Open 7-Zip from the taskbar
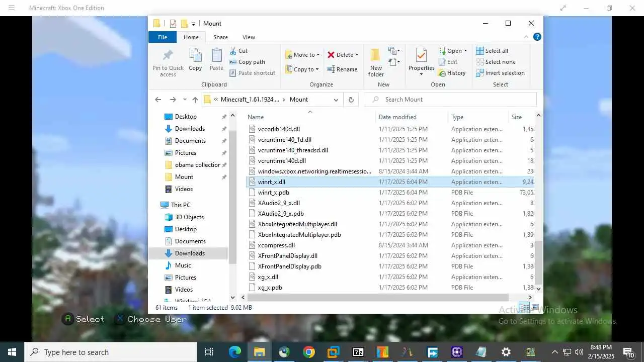The height and width of the screenshot is (362, 644). 358,352
